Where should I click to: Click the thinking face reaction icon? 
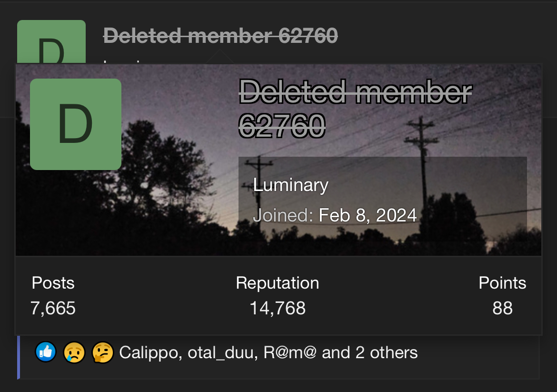102,352
